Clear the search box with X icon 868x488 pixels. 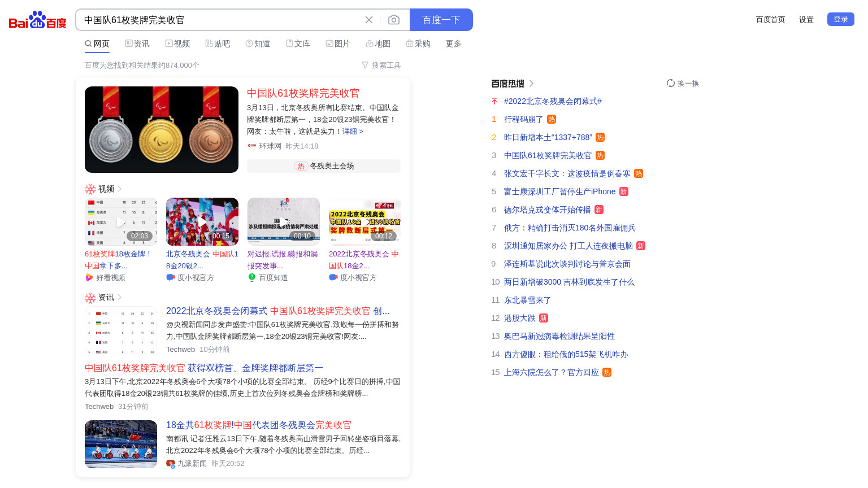(369, 20)
